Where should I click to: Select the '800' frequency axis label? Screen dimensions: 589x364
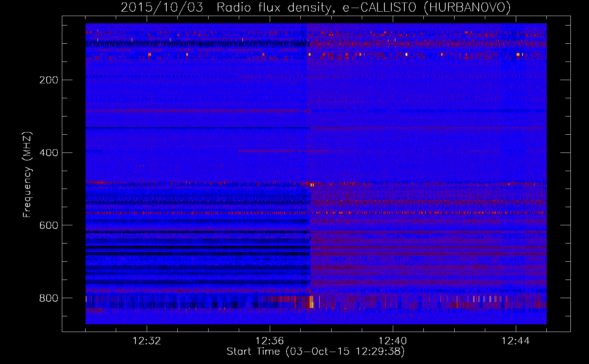[49, 298]
